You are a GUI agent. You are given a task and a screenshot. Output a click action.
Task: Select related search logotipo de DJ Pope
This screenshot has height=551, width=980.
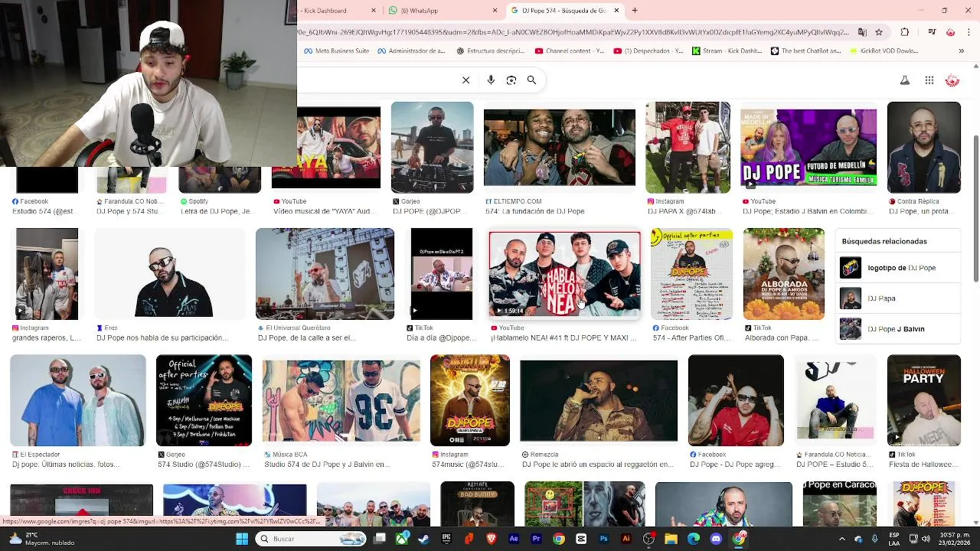pyautogui.click(x=898, y=268)
